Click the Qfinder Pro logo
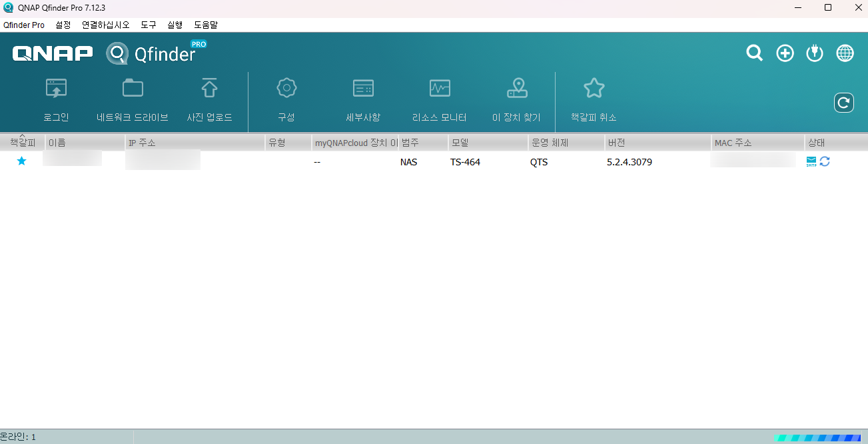 coord(157,53)
